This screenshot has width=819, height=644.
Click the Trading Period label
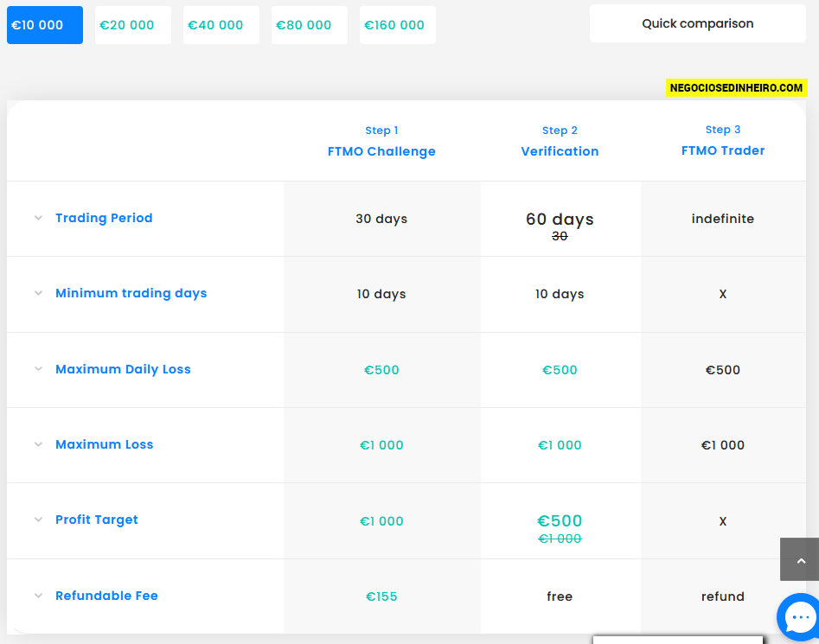click(104, 218)
